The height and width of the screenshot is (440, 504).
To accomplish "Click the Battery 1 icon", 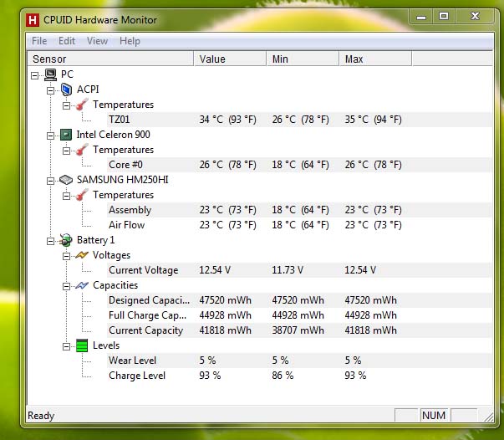I will click(x=66, y=240).
